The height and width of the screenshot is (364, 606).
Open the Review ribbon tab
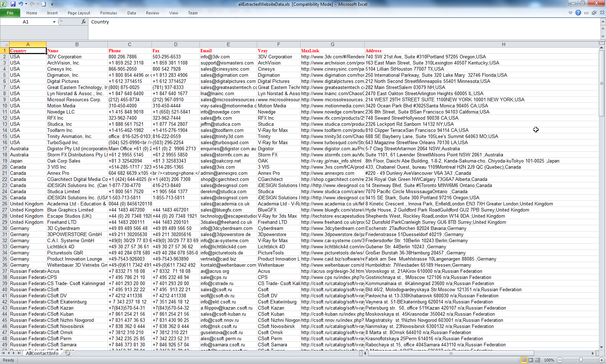153,13
